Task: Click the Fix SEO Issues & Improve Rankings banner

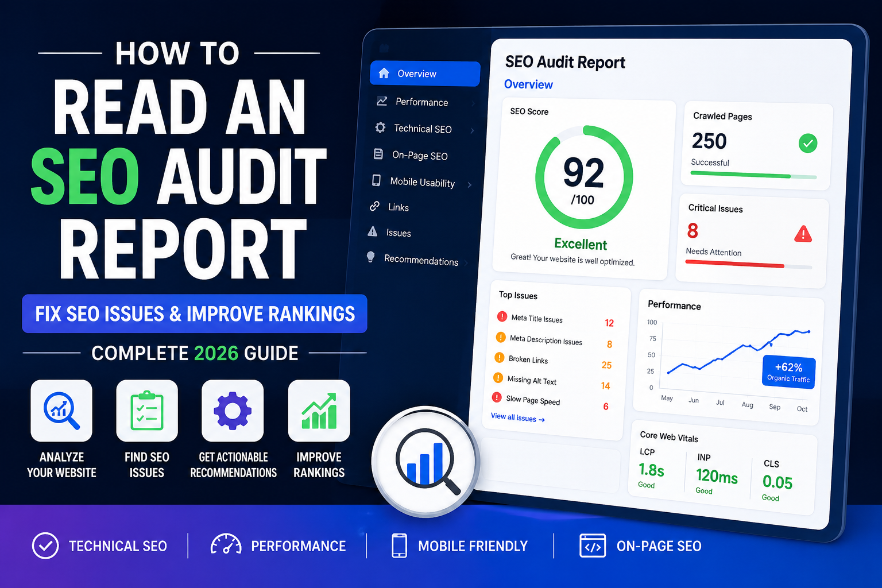Action: click(x=195, y=314)
